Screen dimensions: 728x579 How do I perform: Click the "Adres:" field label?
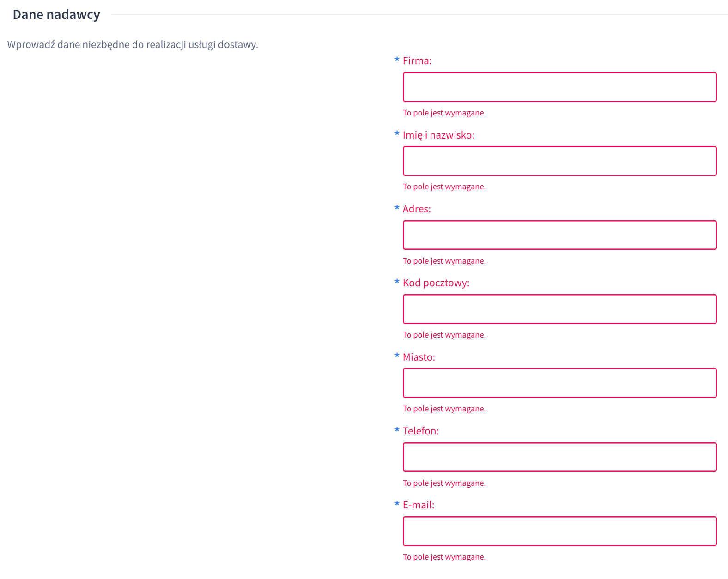416,209
